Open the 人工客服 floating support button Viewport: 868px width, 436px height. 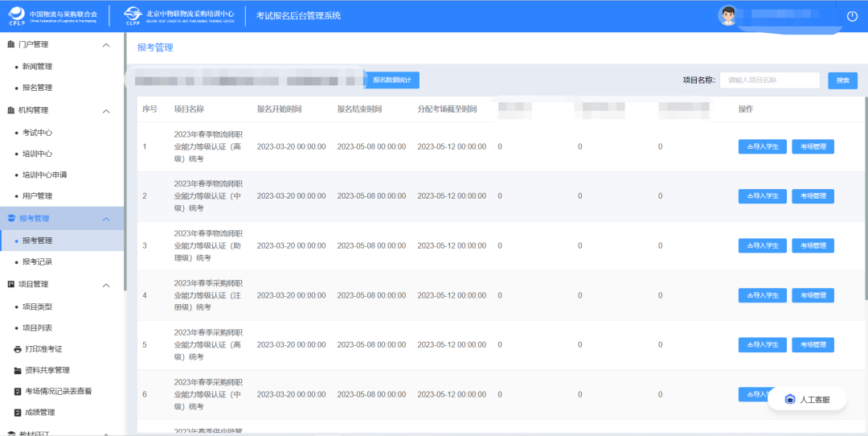(x=807, y=400)
